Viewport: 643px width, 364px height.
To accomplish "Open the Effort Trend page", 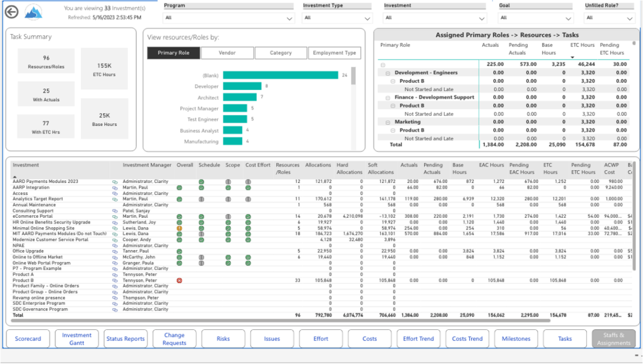I will (418, 339).
